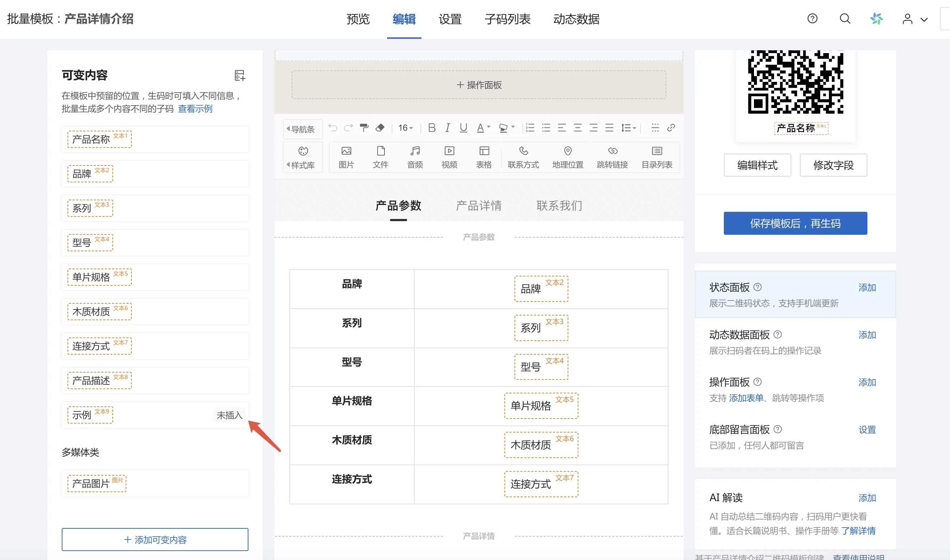Click the hyperlink chain icon
The image size is (950, 560).
(x=671, y=128)
